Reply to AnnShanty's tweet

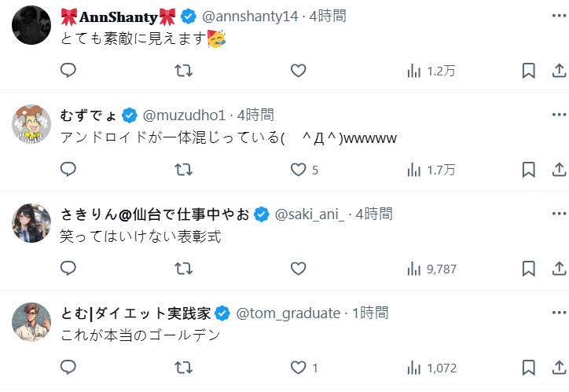click(68, 71)
